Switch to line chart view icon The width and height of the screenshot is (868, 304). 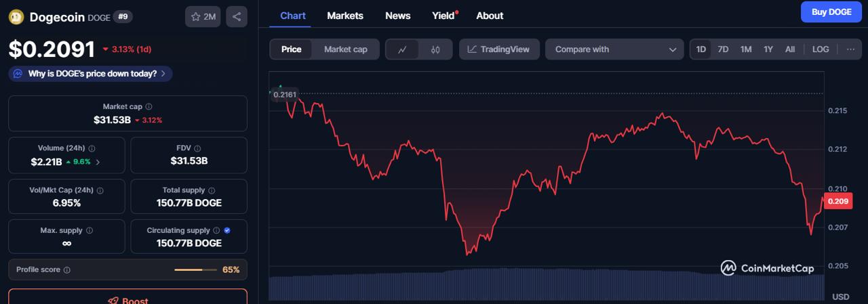402,49
